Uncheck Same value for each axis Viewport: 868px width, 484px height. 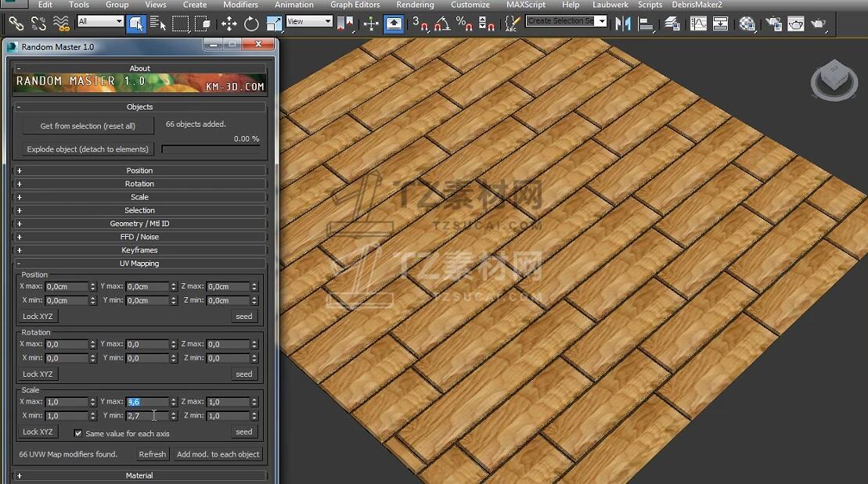[78, 433]
